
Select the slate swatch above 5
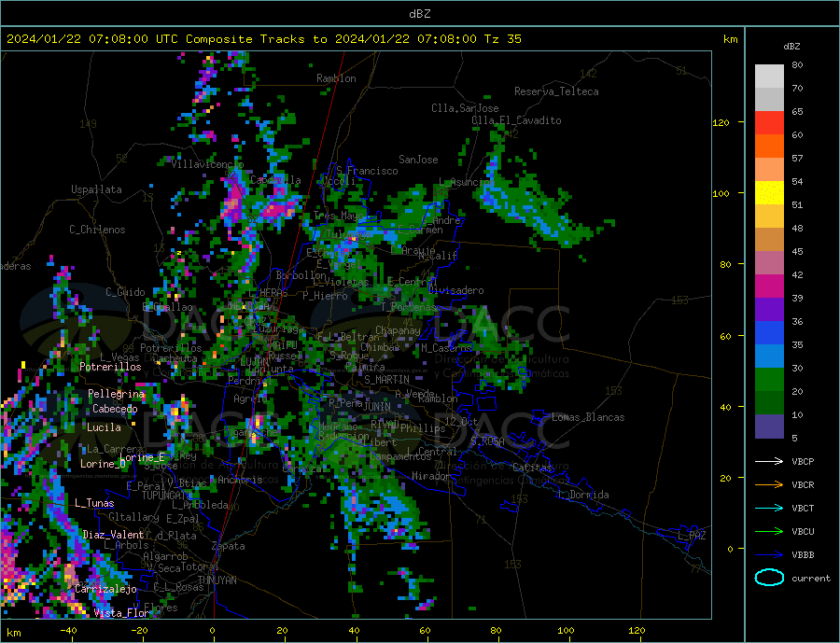pyautogui.click(x=769, y=426)
